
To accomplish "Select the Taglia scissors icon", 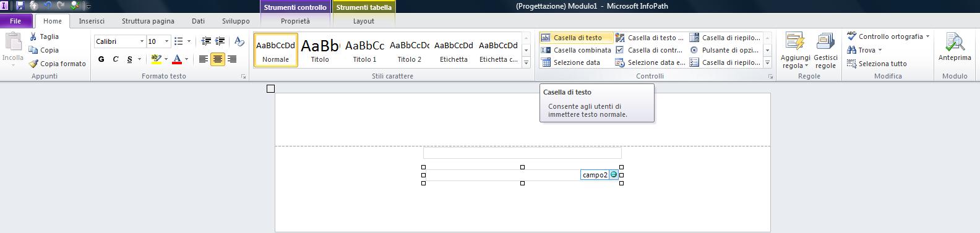I will coord(33,36).
